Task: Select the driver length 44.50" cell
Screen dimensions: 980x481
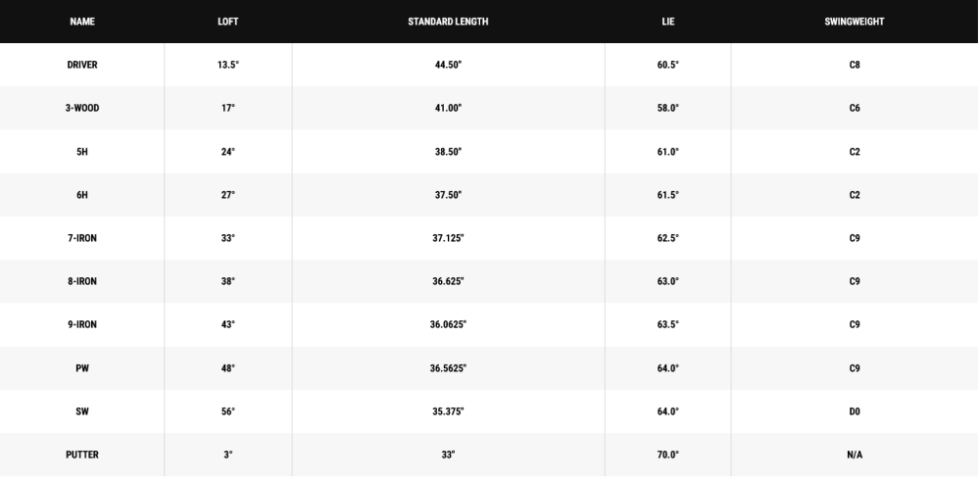Action: 448,65
